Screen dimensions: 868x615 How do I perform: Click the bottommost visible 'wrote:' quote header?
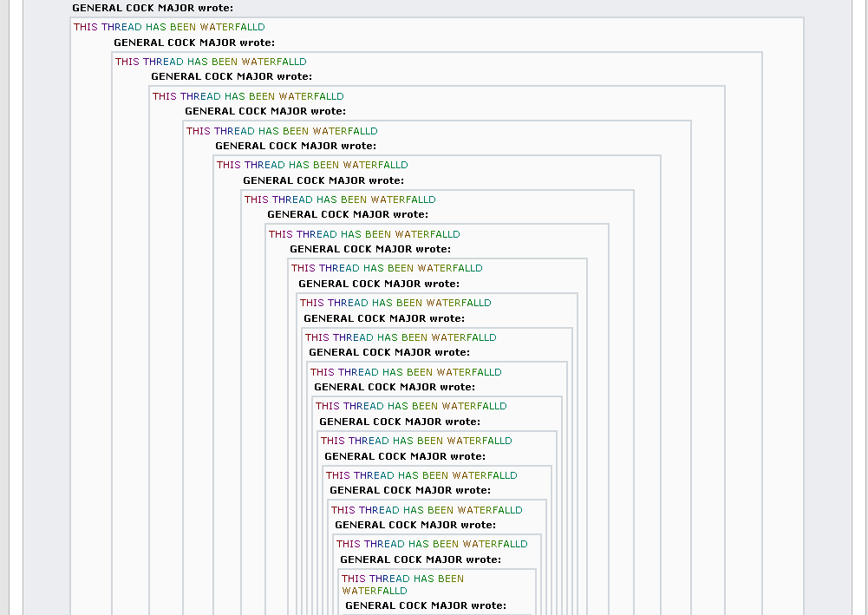pyautogui.click(x=426, y=605)
